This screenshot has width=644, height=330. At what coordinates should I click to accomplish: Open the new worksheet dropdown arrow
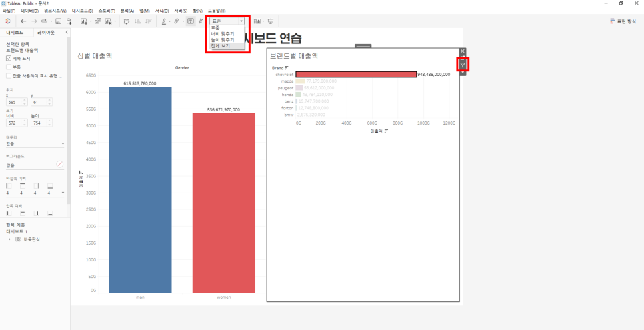tap(91, 21)
